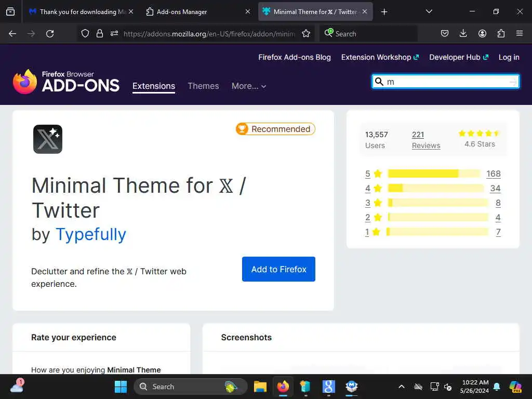This screenshot has height=399, width=532.
Task: Open the Extensions puzzle icon in toolbar
Action: (x=501, y=34)
